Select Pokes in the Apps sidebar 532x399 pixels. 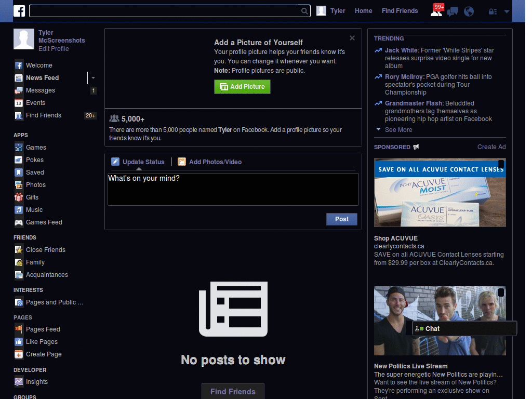coord(34,159)
